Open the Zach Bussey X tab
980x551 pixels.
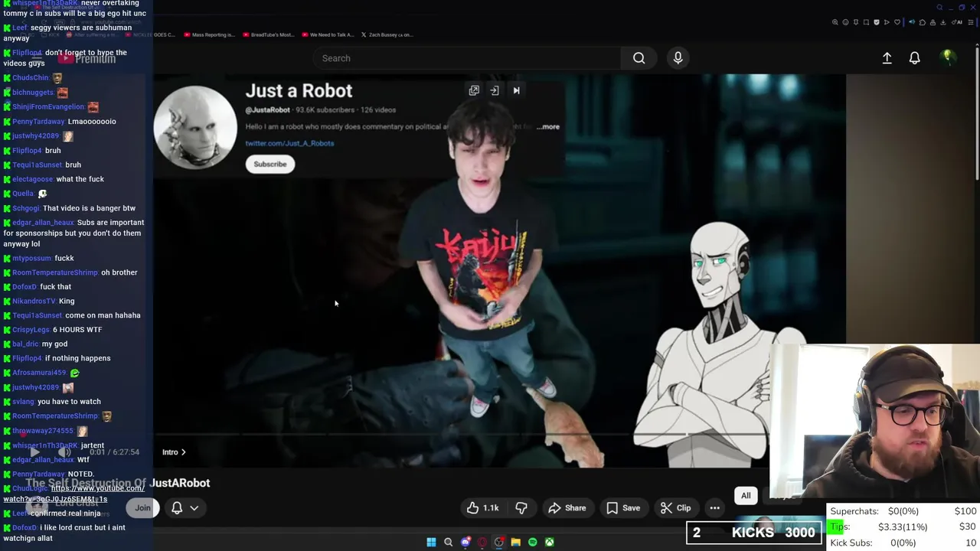point(387,34)
